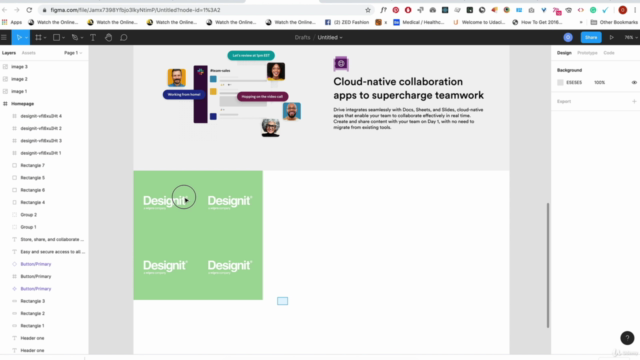Screen dimensions: 640x360
Task: Open the Frame tool options dropdown arrow
Action: [45, 38]
